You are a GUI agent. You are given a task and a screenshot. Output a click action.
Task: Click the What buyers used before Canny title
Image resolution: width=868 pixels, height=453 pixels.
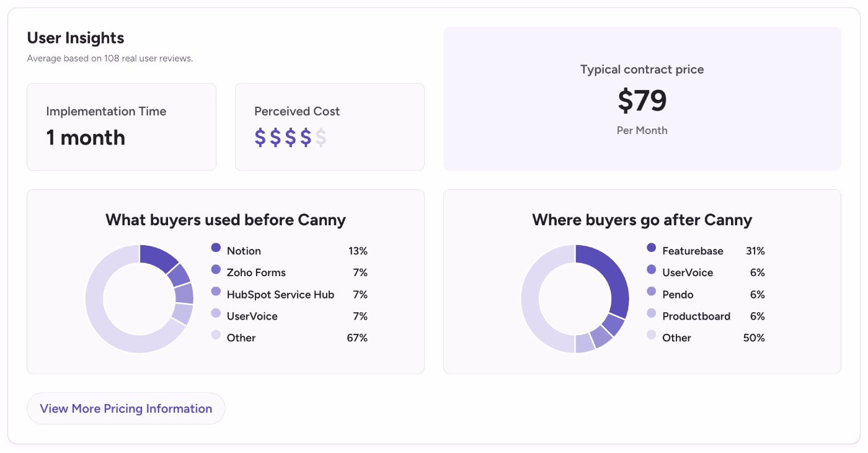(x=226, y=220)
